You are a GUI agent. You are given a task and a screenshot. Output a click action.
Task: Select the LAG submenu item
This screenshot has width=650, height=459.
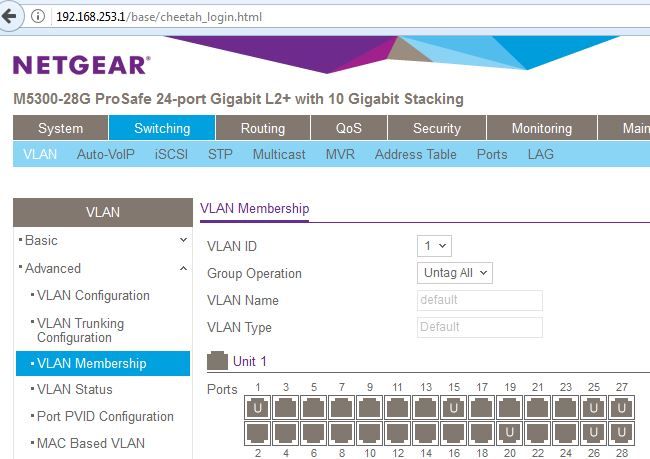[x=541, y=154]
